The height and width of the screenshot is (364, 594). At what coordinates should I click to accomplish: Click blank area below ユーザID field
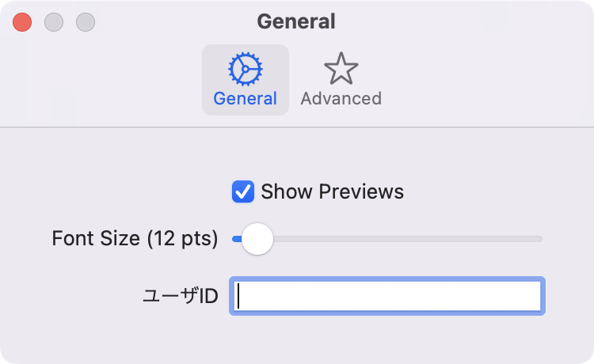(387, 339)
